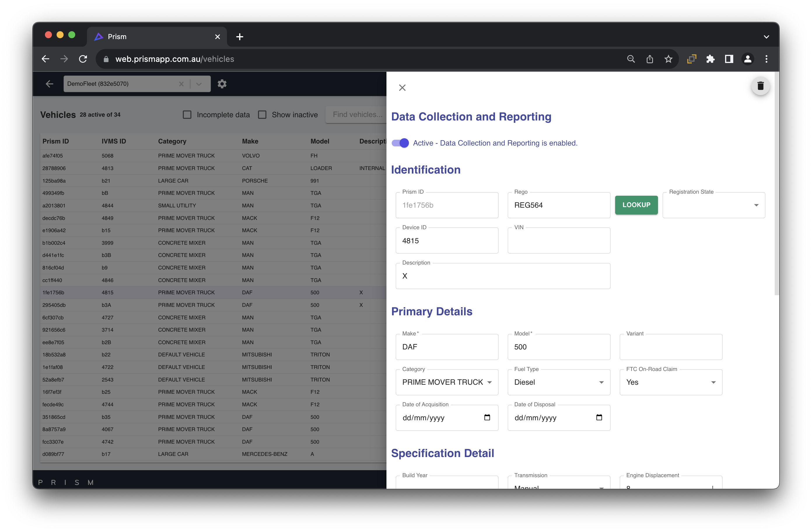The width and height of the screenshot is (812, 532).
Task: Delete vehicle with trash icon
Action: pos(760,86)
